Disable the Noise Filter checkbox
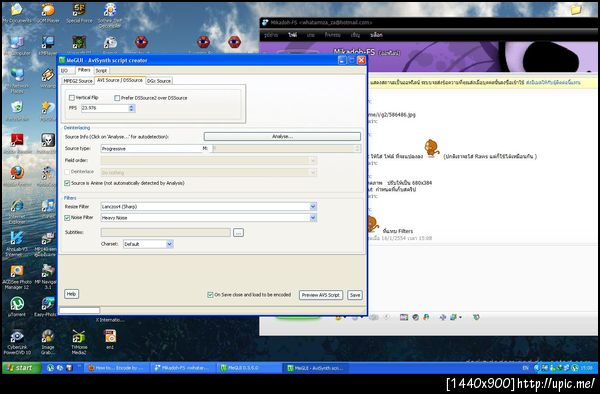The height and width of the screenshot is (394, 600). tap(67, 218)
